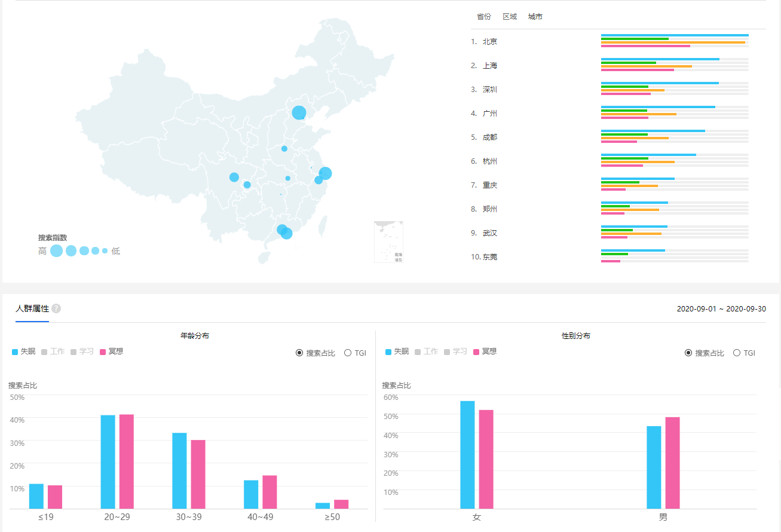Toggle 失眠 legend in the 年龄分布 chart
The height and width of the screenshot is (532, 781).
click(24, 351)
